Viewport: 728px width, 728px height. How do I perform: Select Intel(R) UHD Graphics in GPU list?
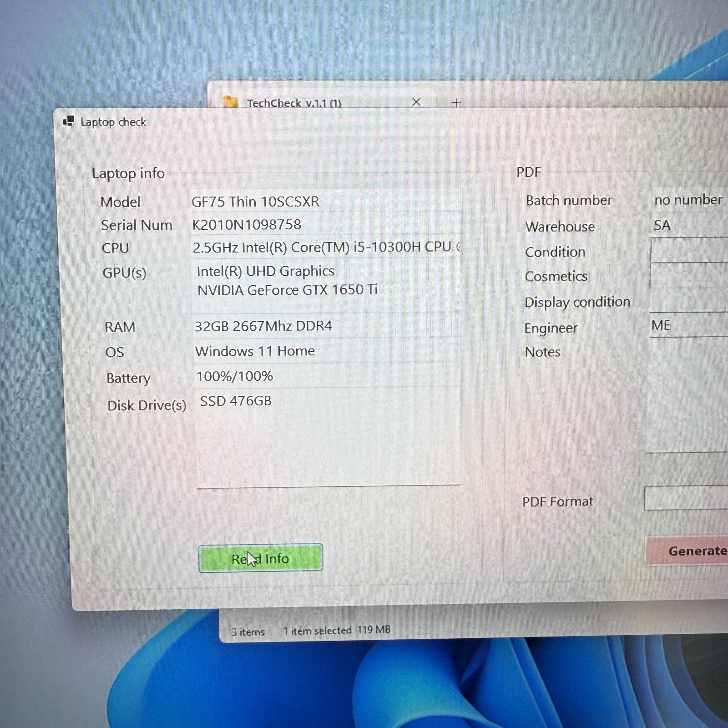(x=266, y=271)
